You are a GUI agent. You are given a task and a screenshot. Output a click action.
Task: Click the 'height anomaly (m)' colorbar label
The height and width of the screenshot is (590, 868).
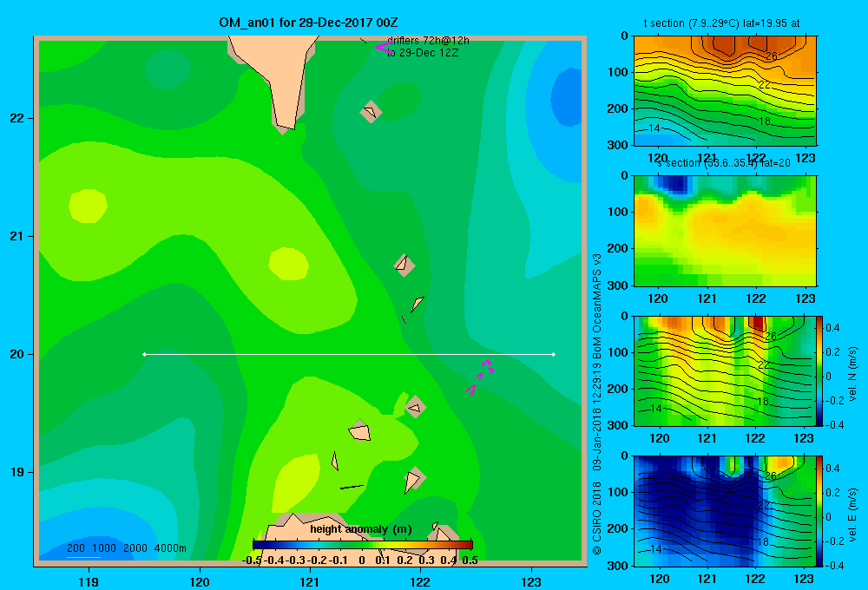[360, 529]
